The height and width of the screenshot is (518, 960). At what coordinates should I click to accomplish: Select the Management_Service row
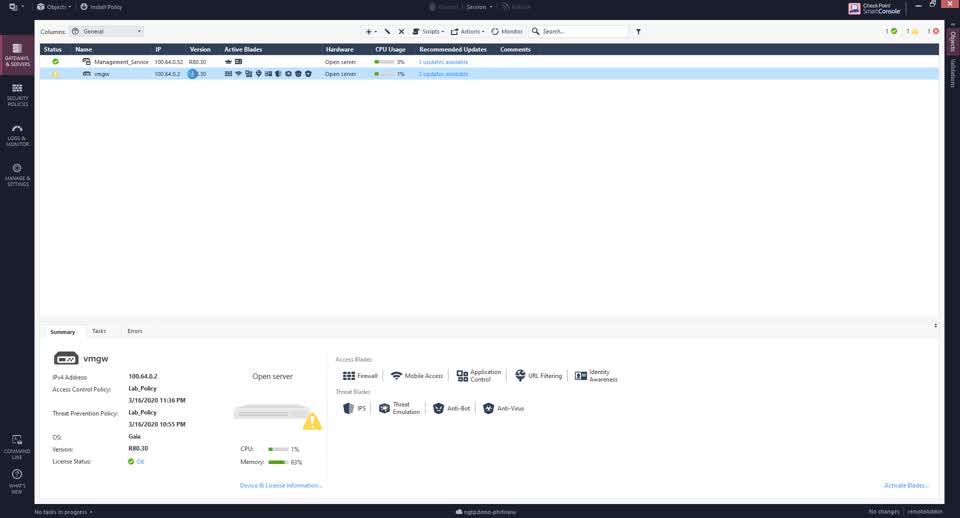(489, 62)
